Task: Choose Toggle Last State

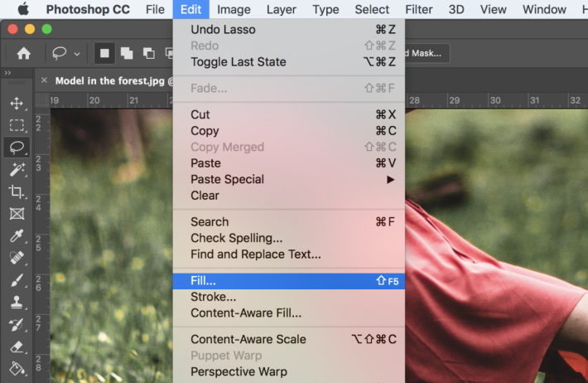Action: tap(289, 61)
